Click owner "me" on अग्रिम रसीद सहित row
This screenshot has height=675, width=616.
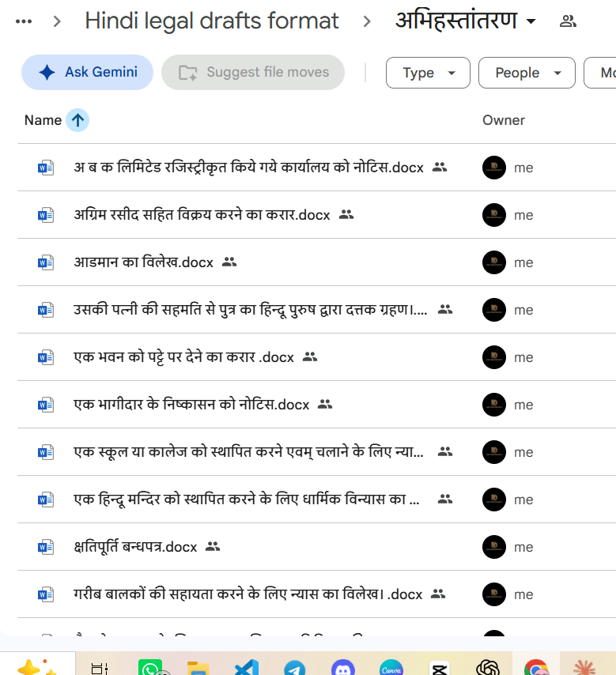pos(523,215)
